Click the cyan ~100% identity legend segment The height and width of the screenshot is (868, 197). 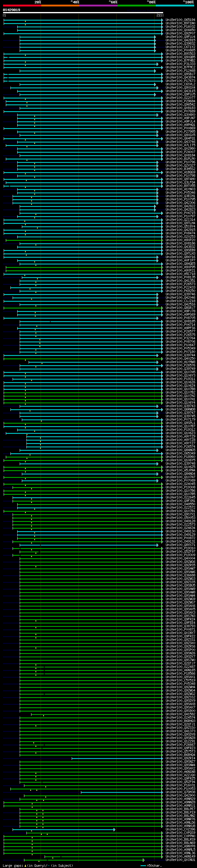click(x=175, y=6)
